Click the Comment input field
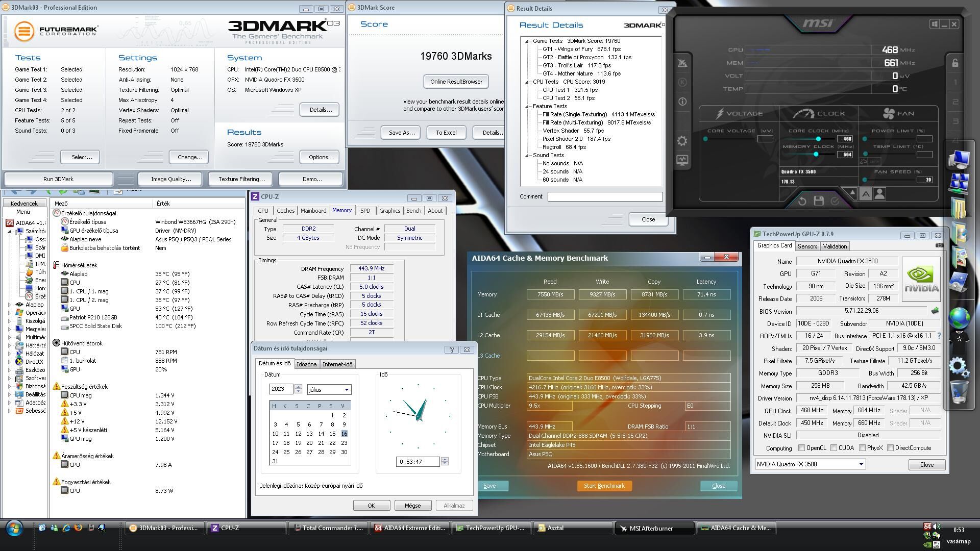 pos(605,196)
